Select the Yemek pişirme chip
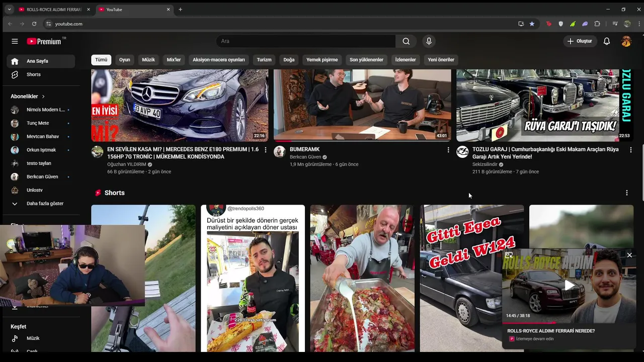 click(322, 60)
